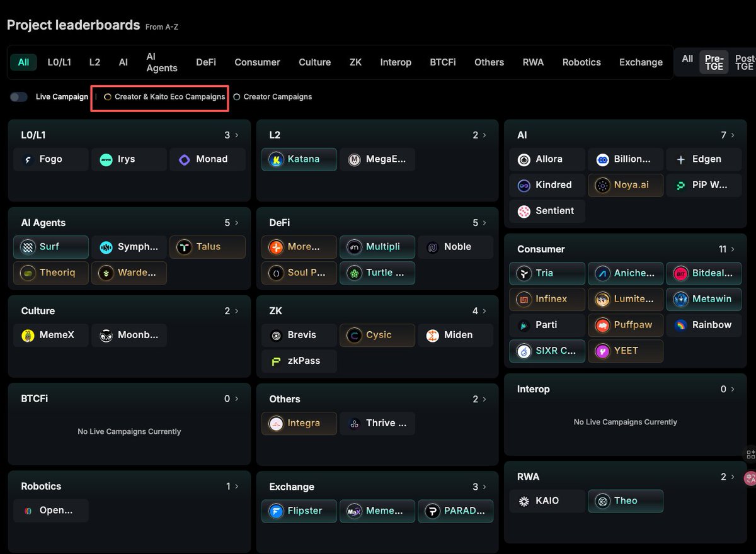Click the Irys logo icon

106,159
